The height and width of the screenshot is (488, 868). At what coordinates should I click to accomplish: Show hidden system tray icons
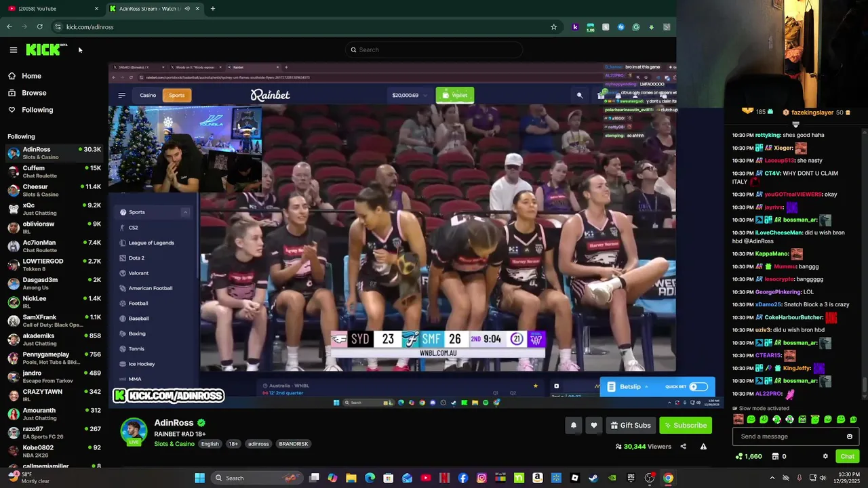pyautogui.click(x=772, y=478)
